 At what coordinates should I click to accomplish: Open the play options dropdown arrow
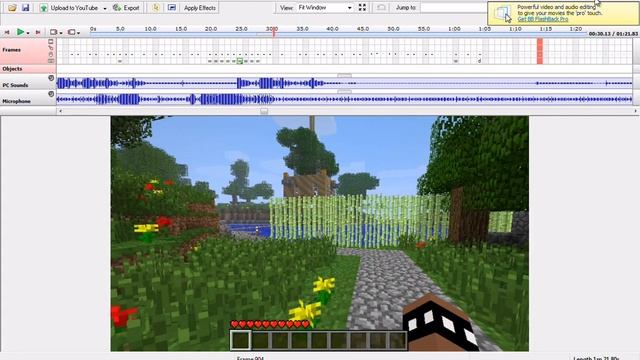coord(28,33)
